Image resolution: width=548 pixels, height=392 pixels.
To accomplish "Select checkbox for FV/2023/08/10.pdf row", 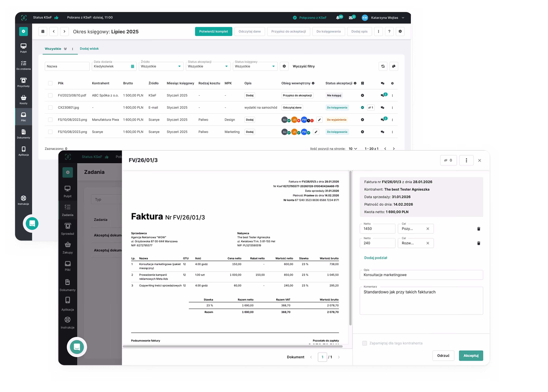I will [50, 95].
